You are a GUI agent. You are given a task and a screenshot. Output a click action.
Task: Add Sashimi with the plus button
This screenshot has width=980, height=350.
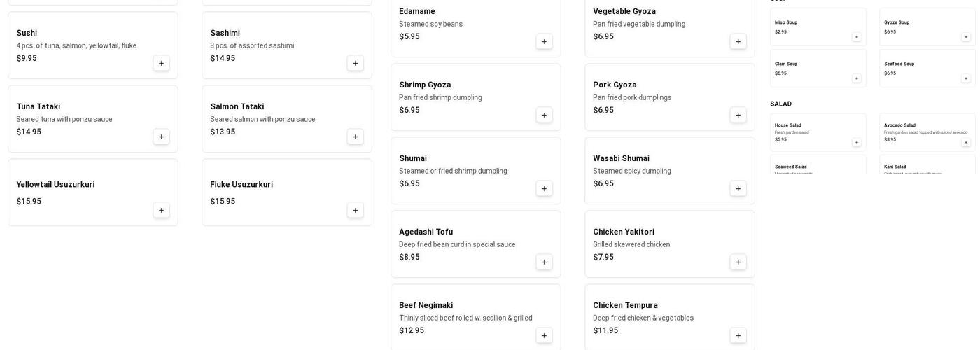click(355, 63)
